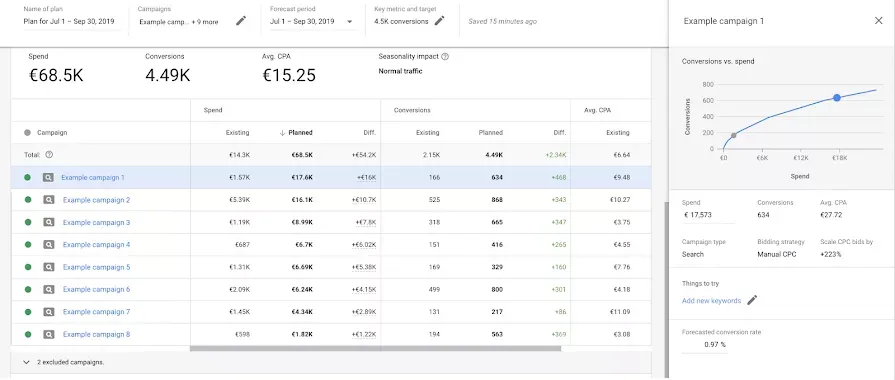The height and width of the screenshot is (380, 895).
Task: Click search-type icon of Example campaign 7
Action: [49, 312]
